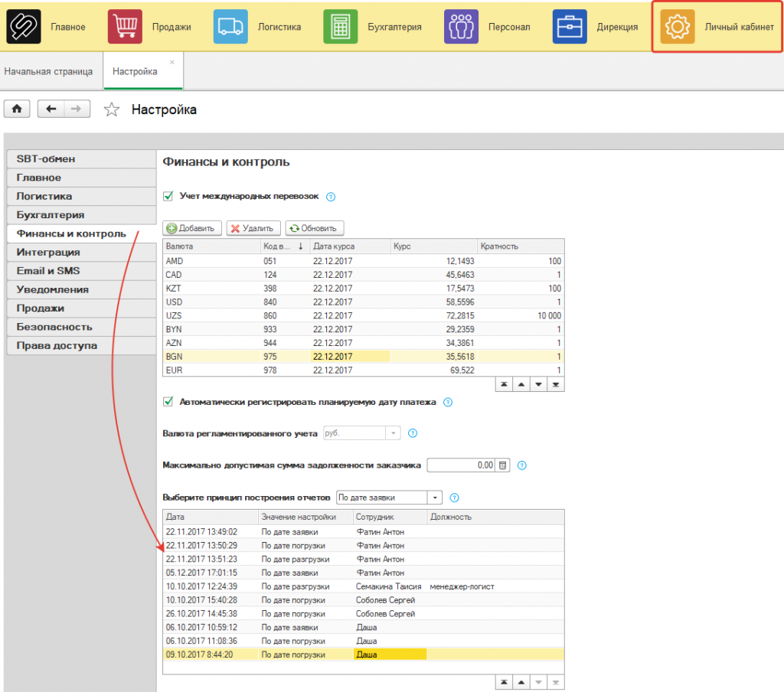Select the BGN currency row
Viewport: 784px width, 692px height.
pos(364,357)
